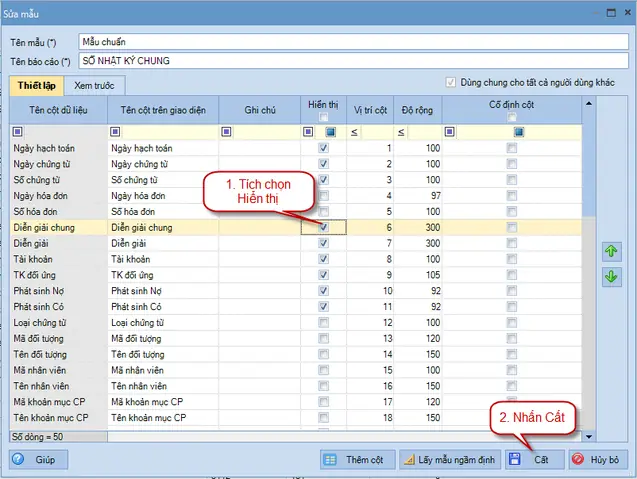637x479 pixels.
Task: Click the filter icon under Ghi chú
Action: coord(227,132)
